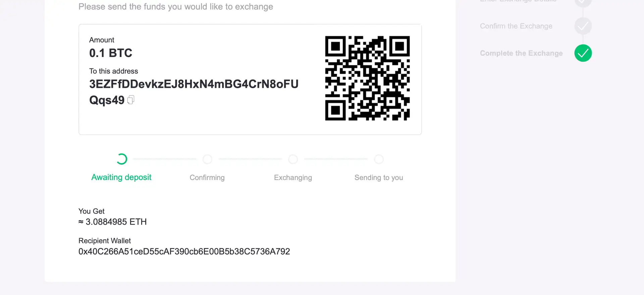Select the Exchanging step label
The image size is (644, 295).
pyautogui.click(x=293, y=177)
